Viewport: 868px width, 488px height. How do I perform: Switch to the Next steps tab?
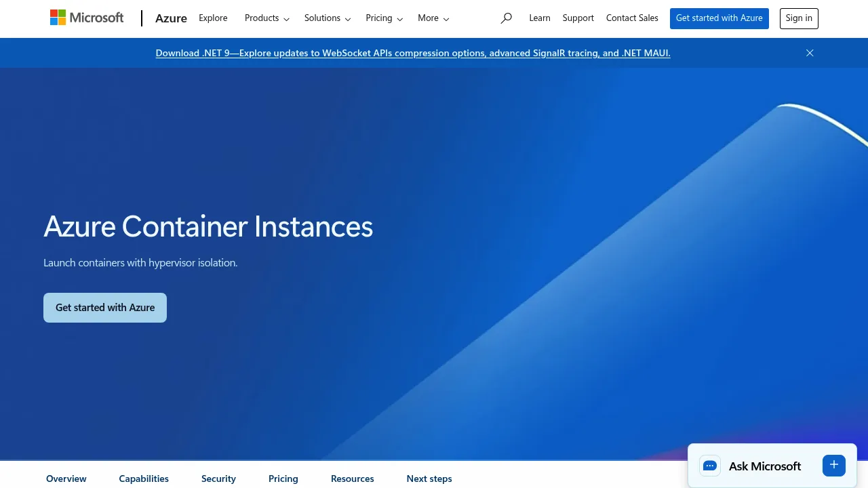(x=429, y=479)
